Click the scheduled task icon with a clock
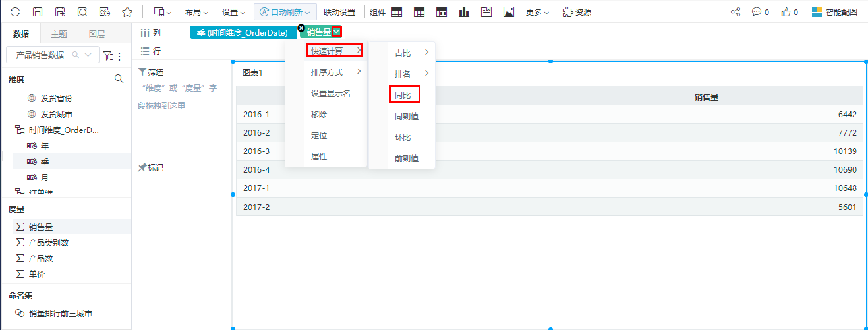 [104, 12]
